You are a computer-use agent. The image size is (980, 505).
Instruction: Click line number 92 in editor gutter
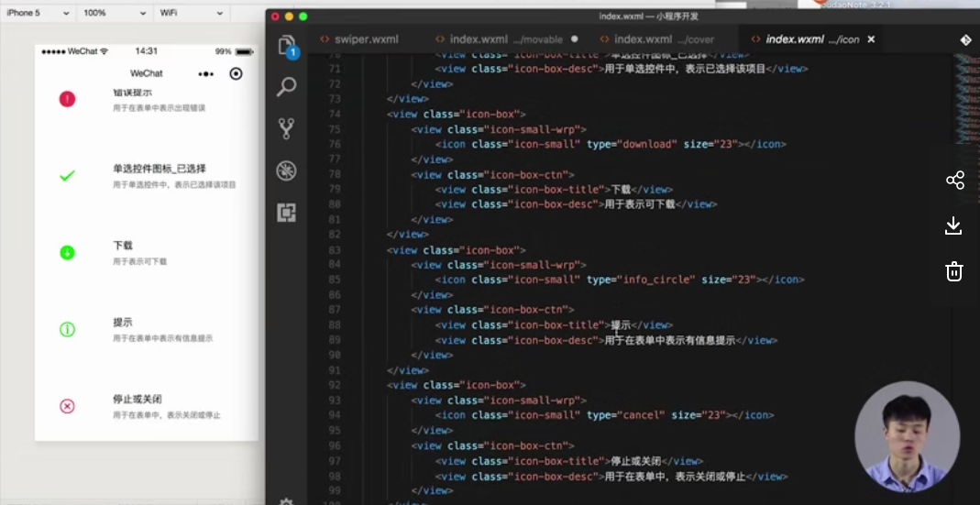(x=334, y=386)
